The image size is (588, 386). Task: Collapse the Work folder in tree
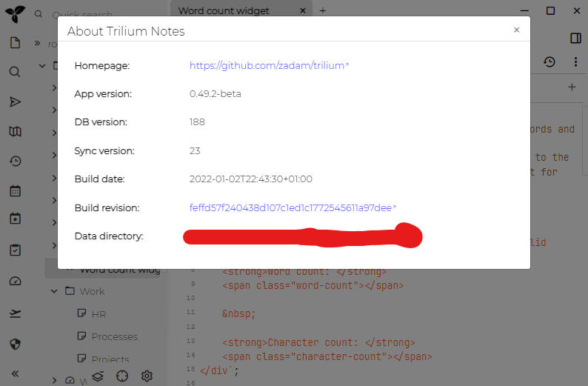coord(54,291)
